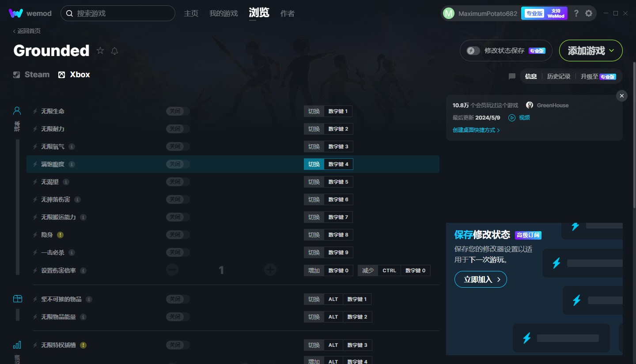The height and width of the screenshot is (364, 636).
Task: Click info icon next to 无摔落伤害
Action: pyautogui.click(x=77, y=199)
